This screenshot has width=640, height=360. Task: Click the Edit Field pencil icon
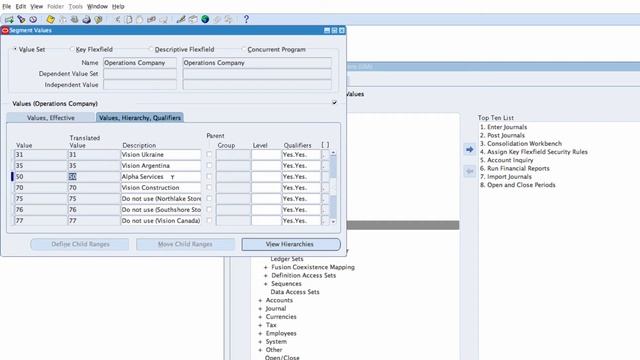pos(181,19)
